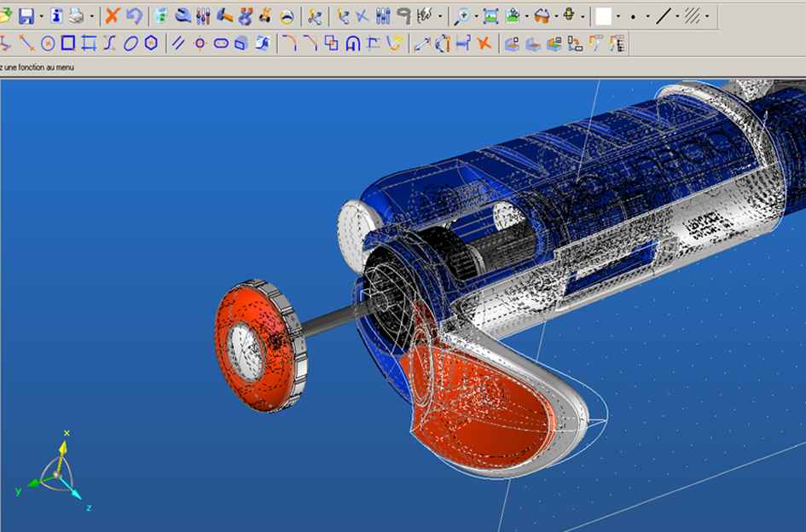Select the parallel lines tool
Image resolution: width=806 pixels, height=532 pixels.
178,43
